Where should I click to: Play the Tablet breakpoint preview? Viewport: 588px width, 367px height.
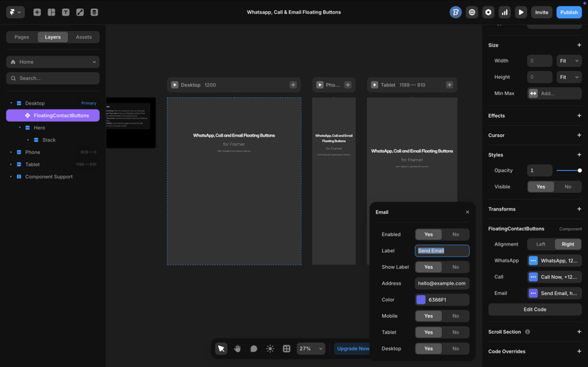pyautogui.click(x=374, y=85)
